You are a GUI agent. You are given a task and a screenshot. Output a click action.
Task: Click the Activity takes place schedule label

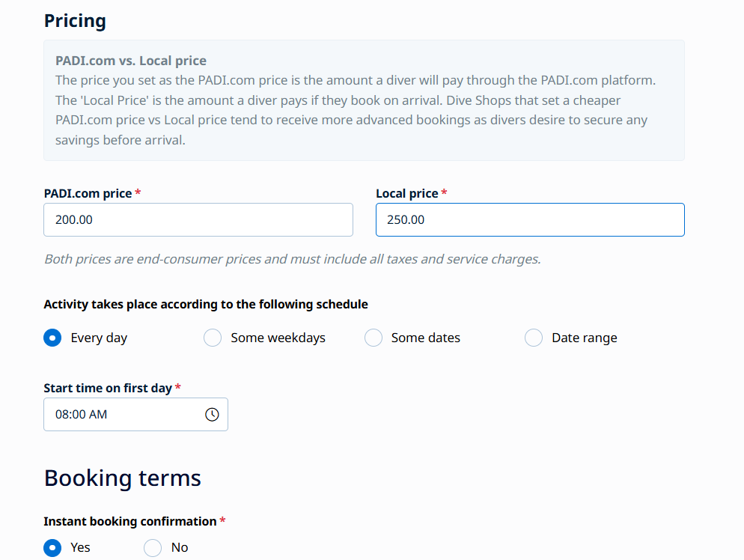pyautogui.click(x=206, y=305)
